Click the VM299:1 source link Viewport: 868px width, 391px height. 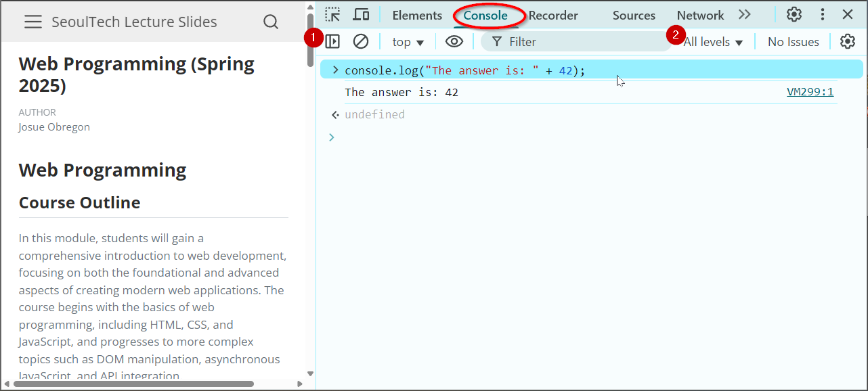tap(810, 92)
